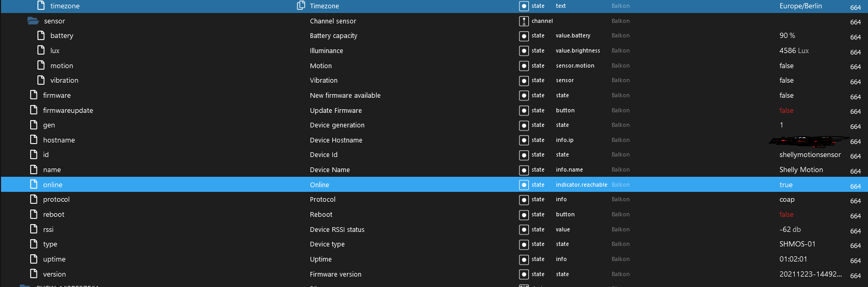Viewport: 868px width, 287px height.
Task: Click the state type icon in Update Firmware row
Action: (524, 111)
